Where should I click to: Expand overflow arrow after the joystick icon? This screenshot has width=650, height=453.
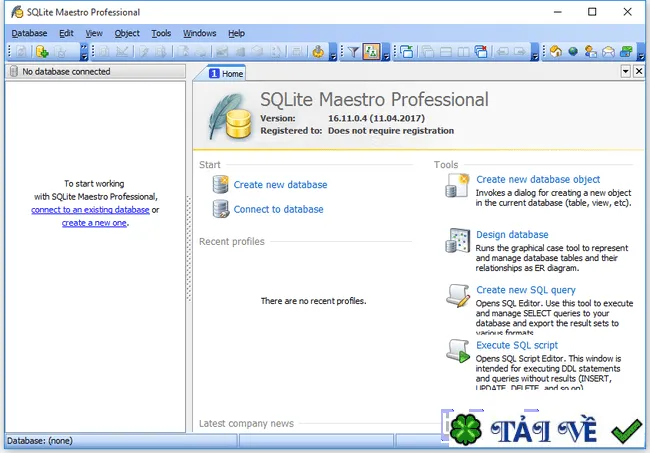tap(333, 52)
